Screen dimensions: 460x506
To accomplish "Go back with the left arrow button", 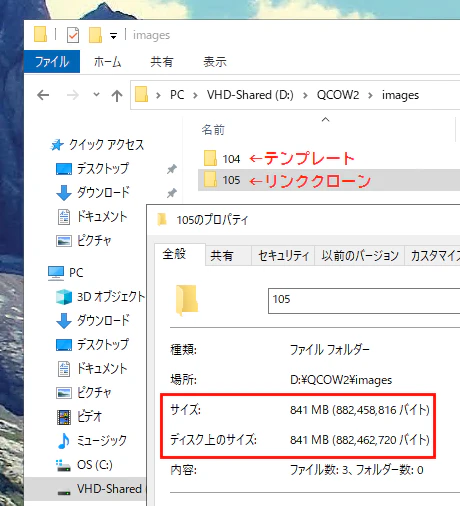I will coord(43,95).
